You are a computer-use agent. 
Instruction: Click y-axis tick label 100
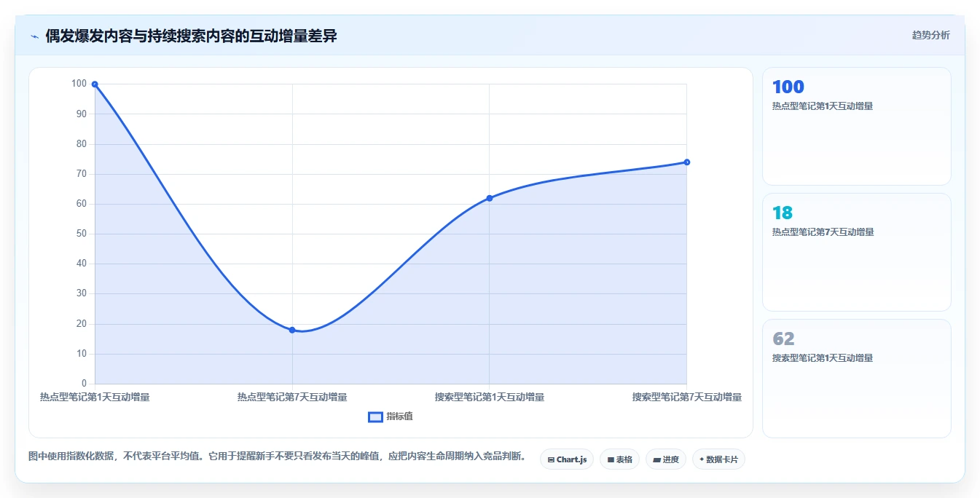(79, 84)
